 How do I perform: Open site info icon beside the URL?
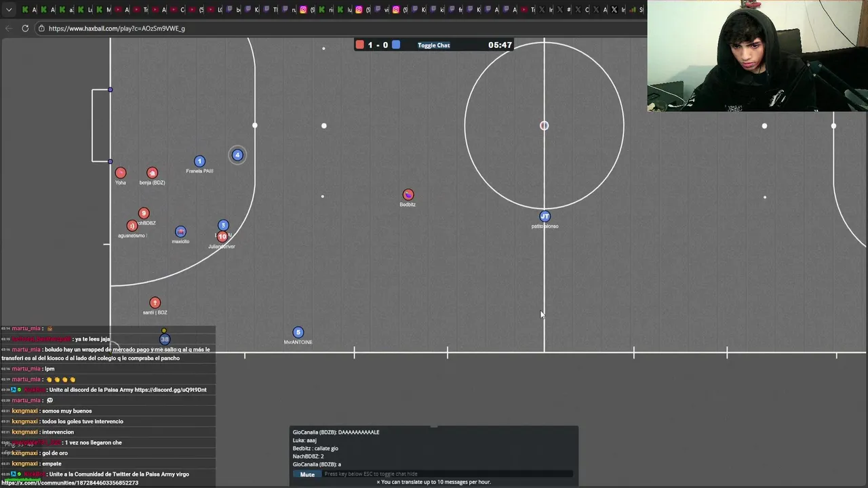pyautogui.click(x=41, y=28)
